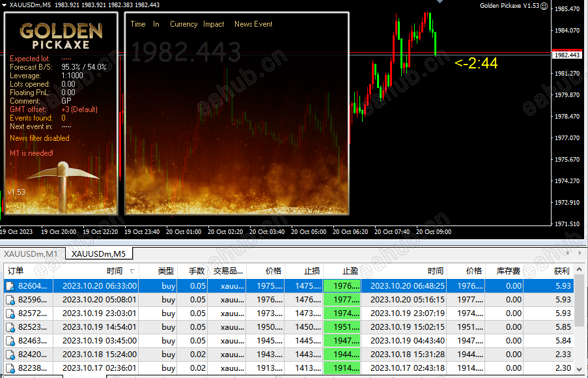Click the Golden Pickaxe smiley face icon
Viewport: 588px width, 378px height.
tap(544, 6)
